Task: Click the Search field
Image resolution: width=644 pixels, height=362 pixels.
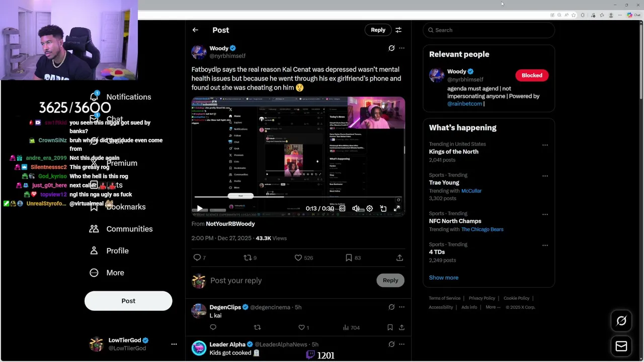Action: (489, 30)
